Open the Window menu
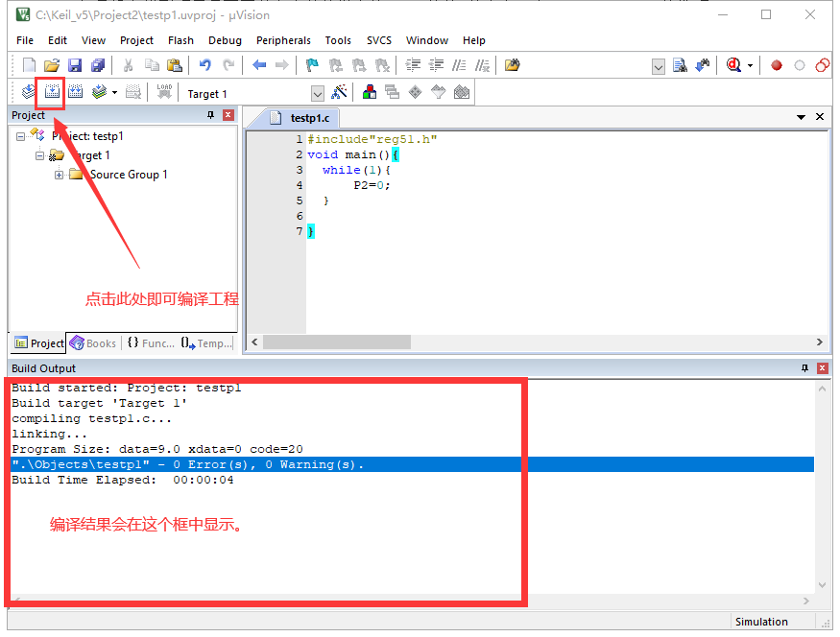Screen dimensions: 840x637 click(427, 40)
